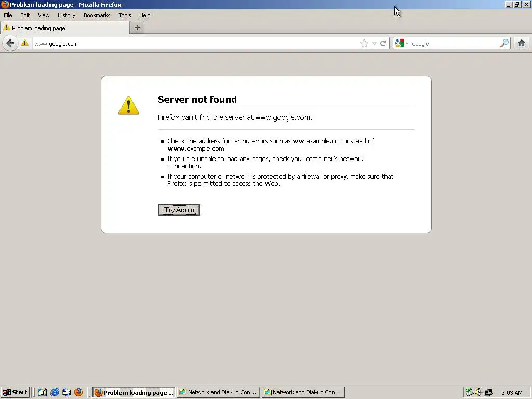Open the search engine selector dropdown

402,44
